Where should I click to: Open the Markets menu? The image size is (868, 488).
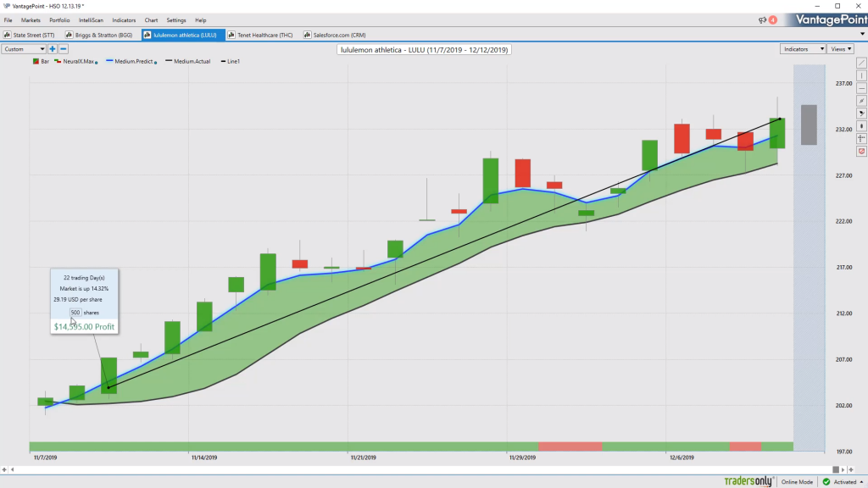click(x=31, y=20)
